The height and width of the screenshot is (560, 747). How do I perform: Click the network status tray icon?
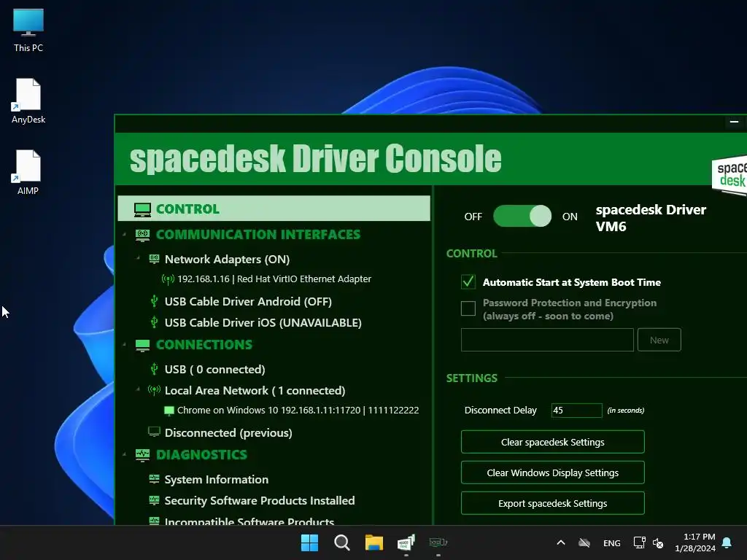tap(639, 542)
